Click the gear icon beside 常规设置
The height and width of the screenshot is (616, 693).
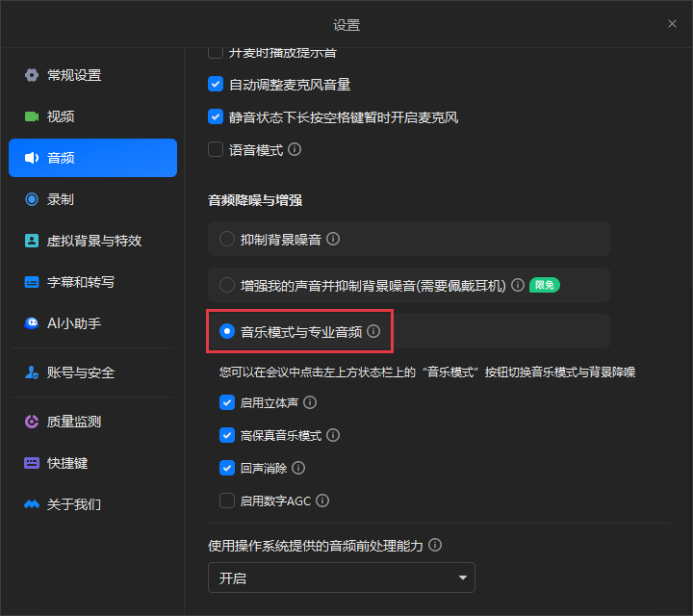coord(32,75)
